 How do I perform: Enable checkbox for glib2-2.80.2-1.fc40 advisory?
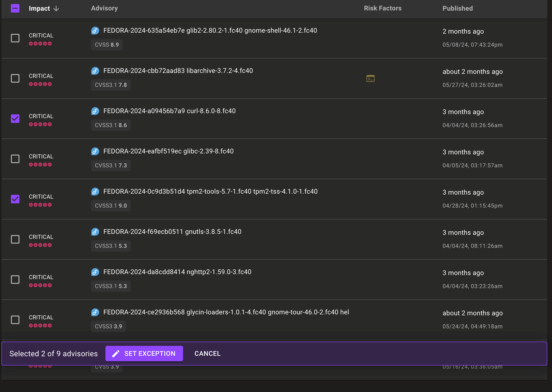[15, 38]
